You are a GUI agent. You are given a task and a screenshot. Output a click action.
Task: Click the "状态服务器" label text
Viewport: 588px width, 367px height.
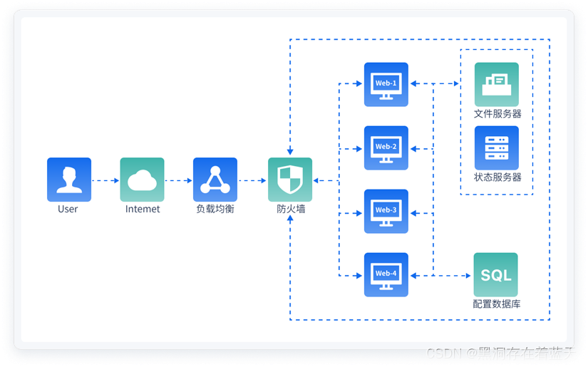[497, 177]
